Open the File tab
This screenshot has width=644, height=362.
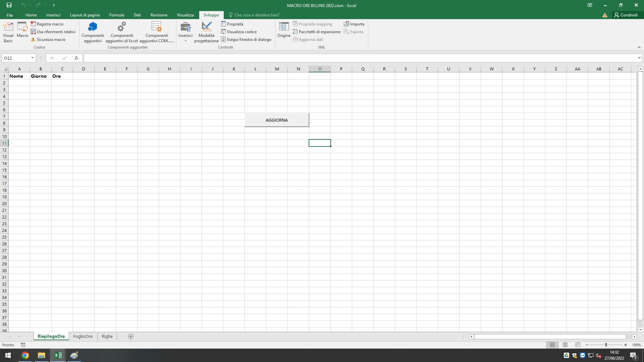tap(10, 15)
